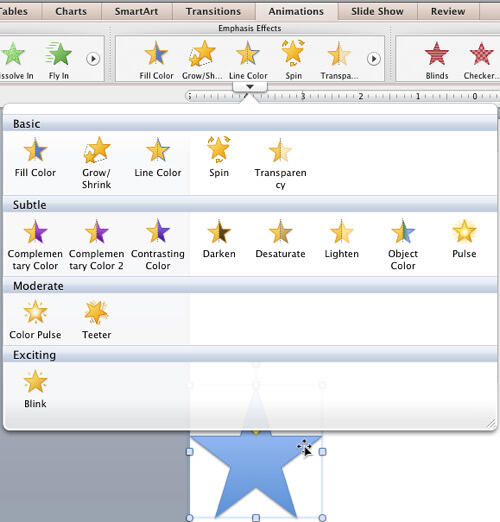Click the Fly In entrance effect
500x522 pixels.
[x=59, y=61]
